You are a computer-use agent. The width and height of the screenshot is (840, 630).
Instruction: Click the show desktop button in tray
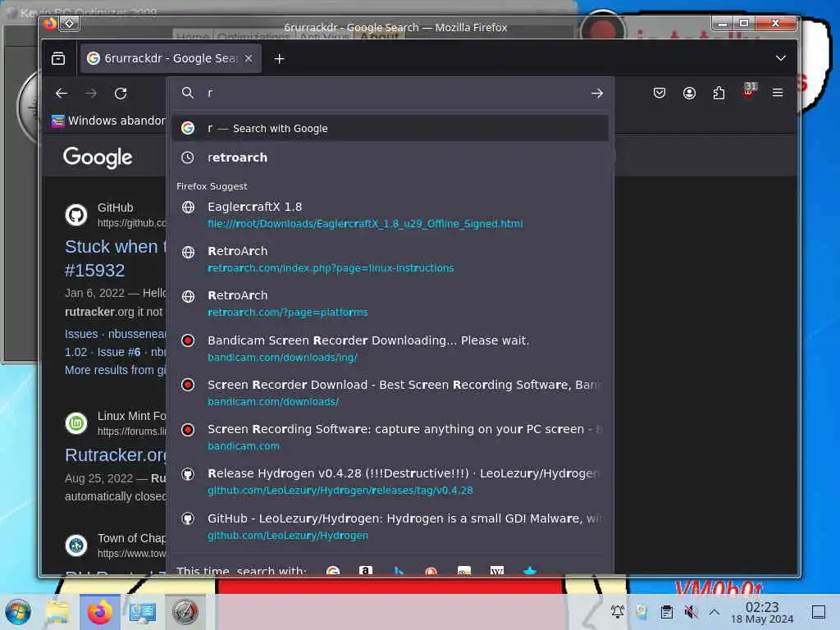(819, 612)
